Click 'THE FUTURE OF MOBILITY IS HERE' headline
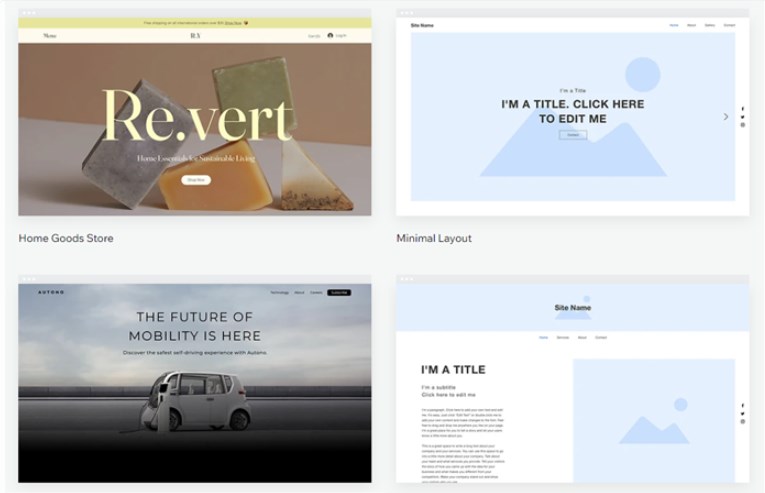 point(195,326)
